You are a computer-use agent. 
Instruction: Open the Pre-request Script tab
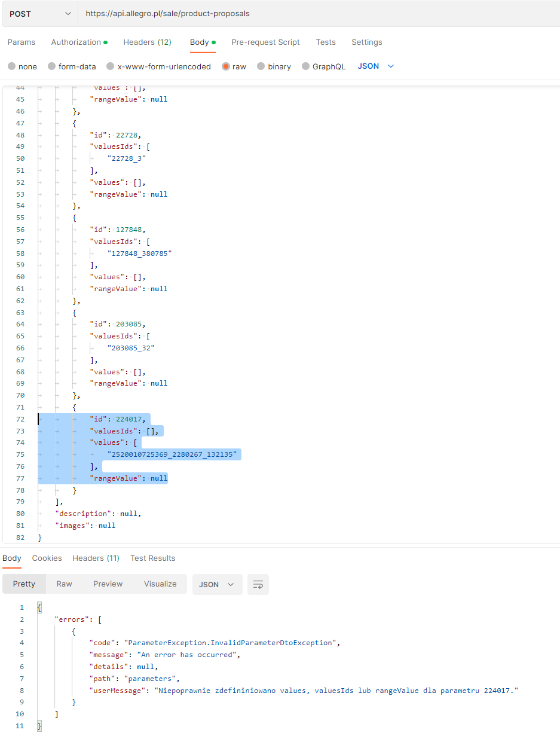tap(265, 42)
